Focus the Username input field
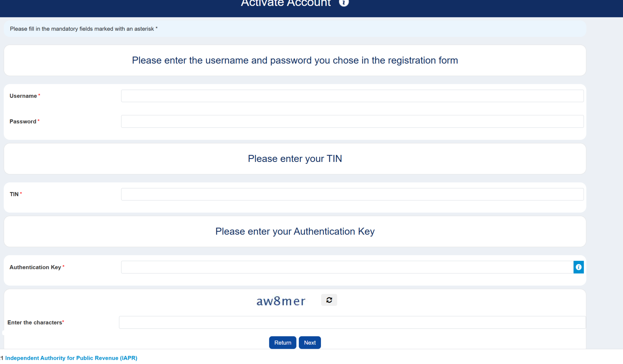623x364 pixels. (x=352, y=96)
